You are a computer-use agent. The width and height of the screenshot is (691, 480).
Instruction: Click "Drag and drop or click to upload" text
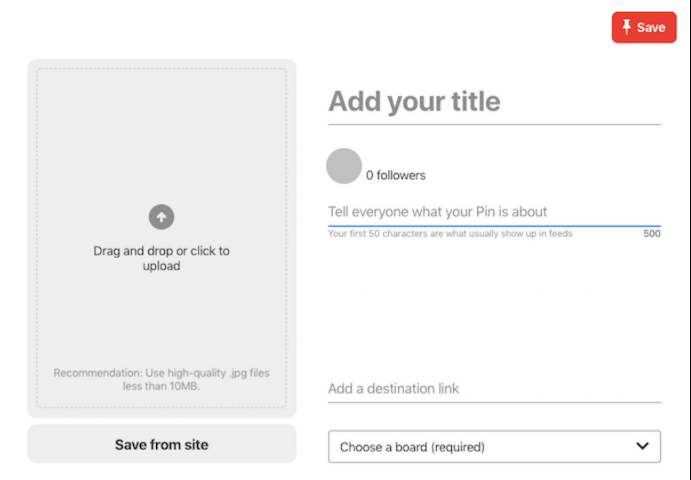(161, 258)
